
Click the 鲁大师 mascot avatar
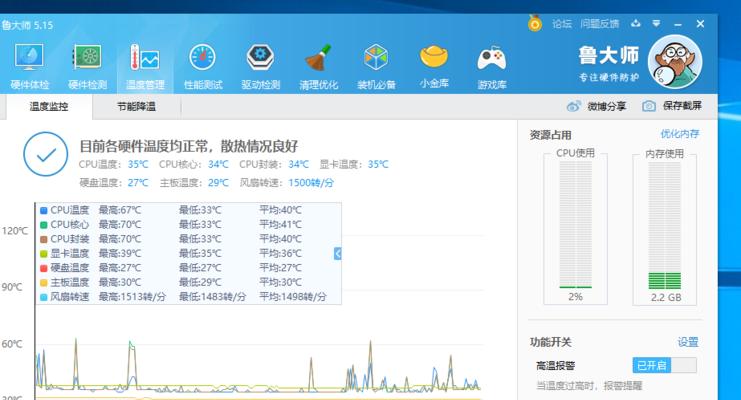click(x=675, y=61)
